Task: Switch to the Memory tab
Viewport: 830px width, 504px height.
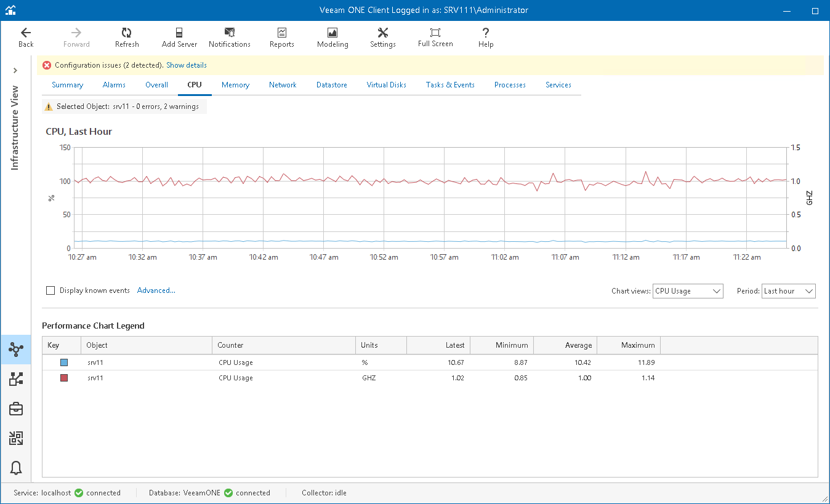Action: [x=235, y=85]
